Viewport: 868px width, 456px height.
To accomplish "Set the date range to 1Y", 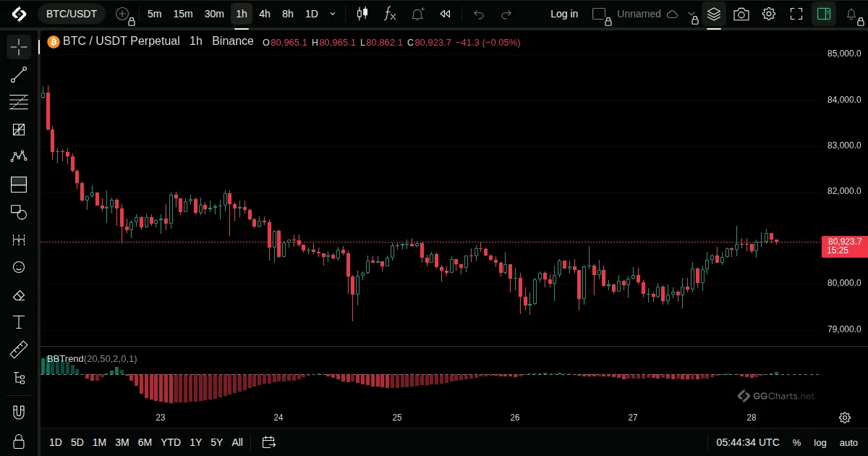I will 195,442.
